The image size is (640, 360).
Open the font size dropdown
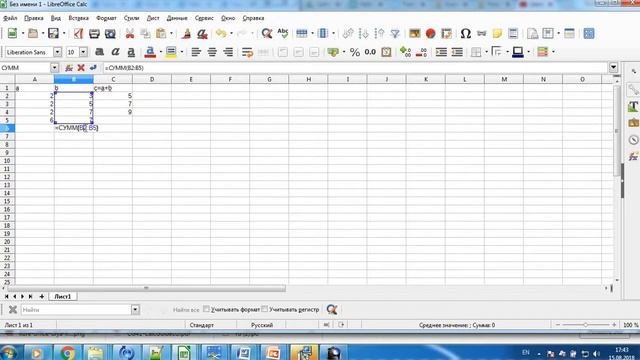point(83,52)
